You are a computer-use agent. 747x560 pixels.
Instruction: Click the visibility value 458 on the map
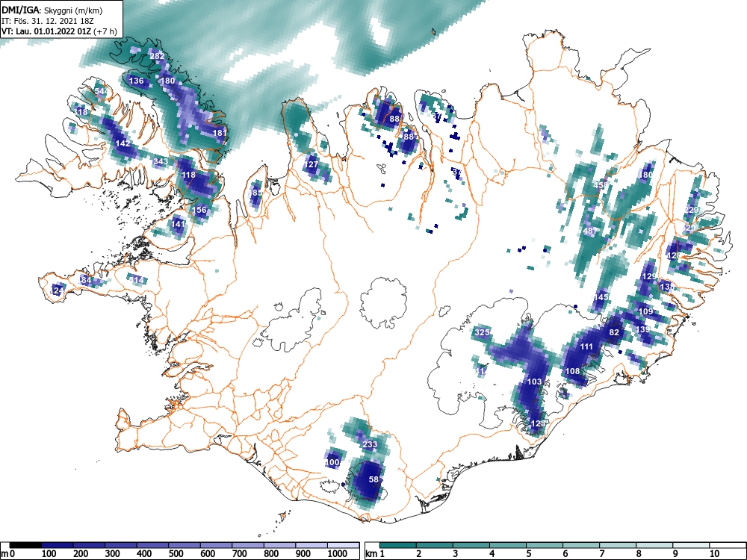coord(601,184)
